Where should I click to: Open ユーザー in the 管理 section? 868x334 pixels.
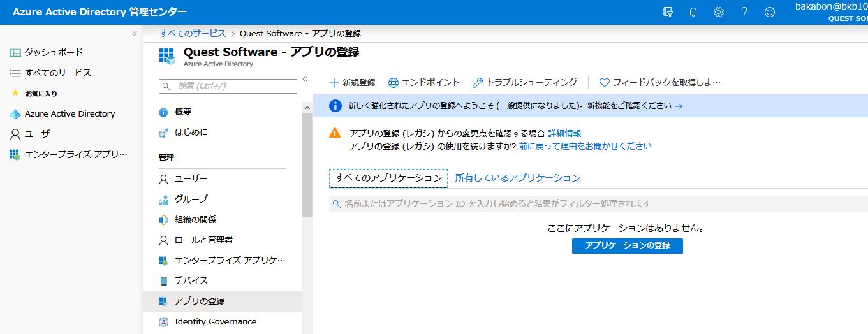click(223, 178)
